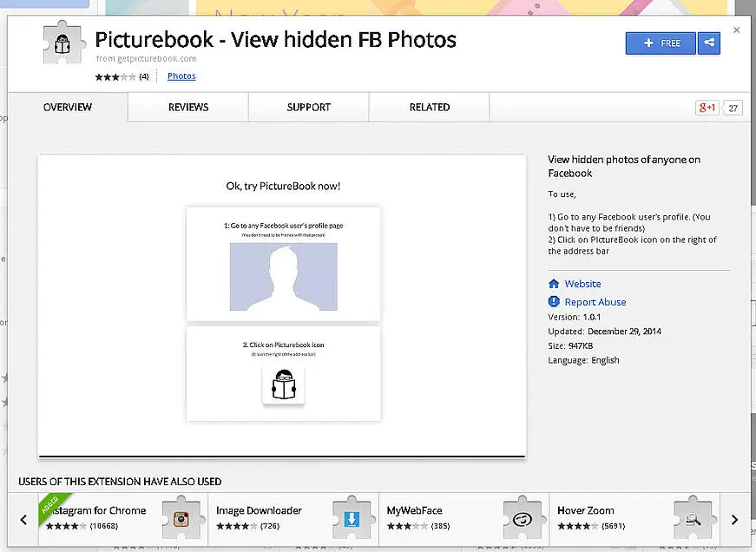Add extension with the FREE button
The width and height of the screenshot is (756, 552).
[x=661, y=43]
